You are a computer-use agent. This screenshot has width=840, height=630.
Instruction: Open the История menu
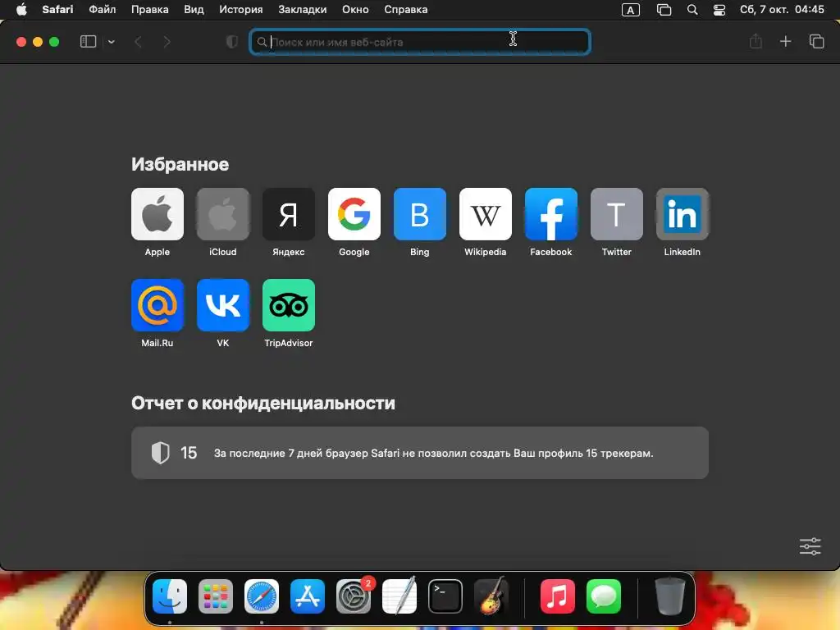click(241, 10)
